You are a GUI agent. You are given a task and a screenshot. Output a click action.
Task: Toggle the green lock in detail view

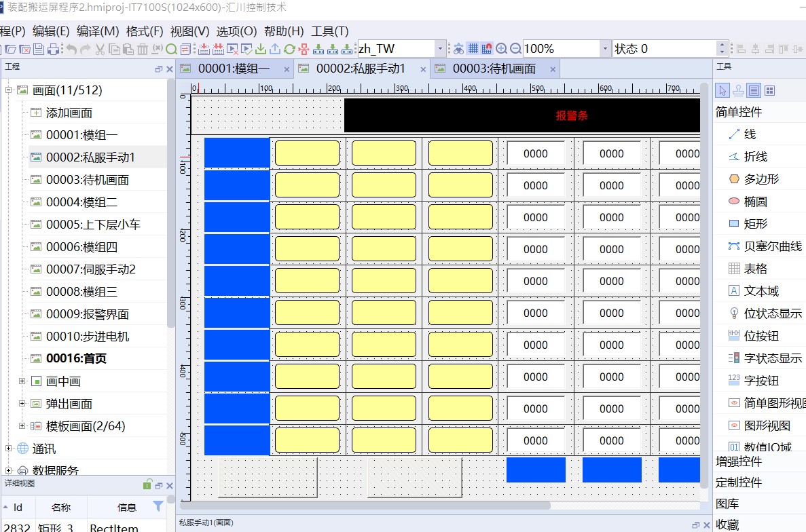click(x=147, y=484)
